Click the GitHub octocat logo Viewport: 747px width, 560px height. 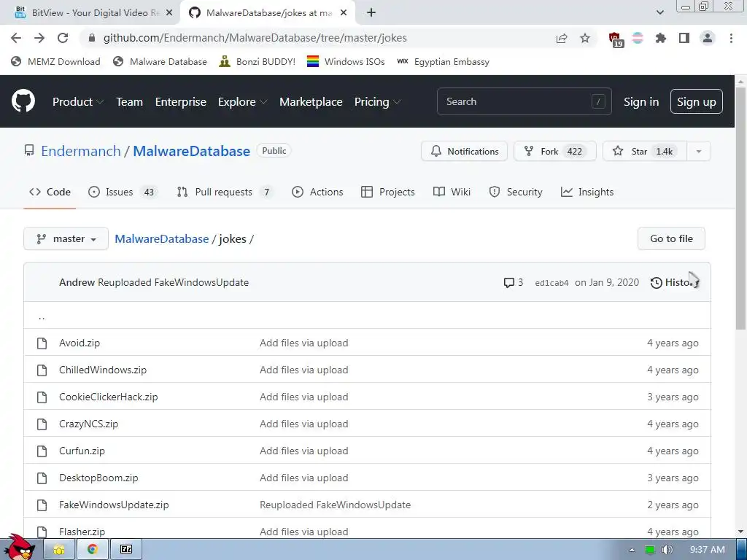point(23,101)
